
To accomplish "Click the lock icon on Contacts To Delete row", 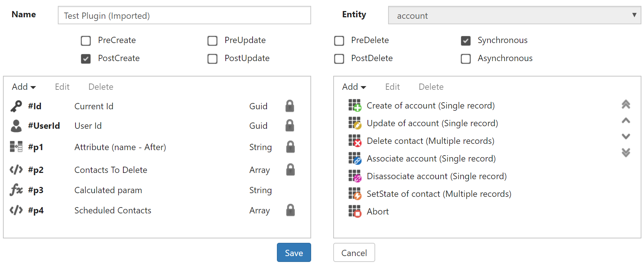I will 291,170.
